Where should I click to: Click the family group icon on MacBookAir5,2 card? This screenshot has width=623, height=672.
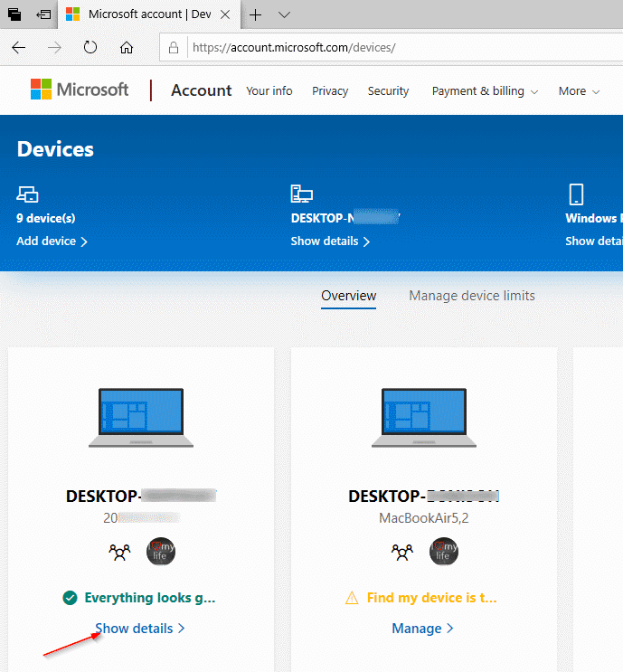[x=402, y=552]
